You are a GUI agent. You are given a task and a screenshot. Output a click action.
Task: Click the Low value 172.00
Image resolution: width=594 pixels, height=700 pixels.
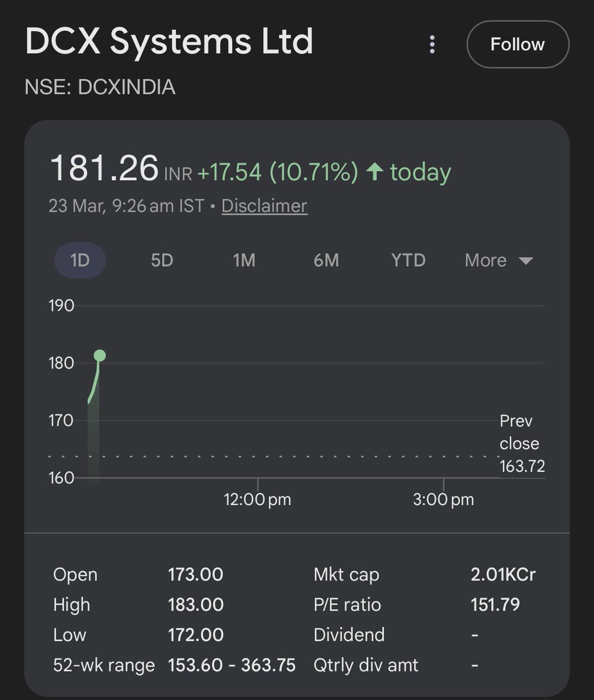pos(195,635)
